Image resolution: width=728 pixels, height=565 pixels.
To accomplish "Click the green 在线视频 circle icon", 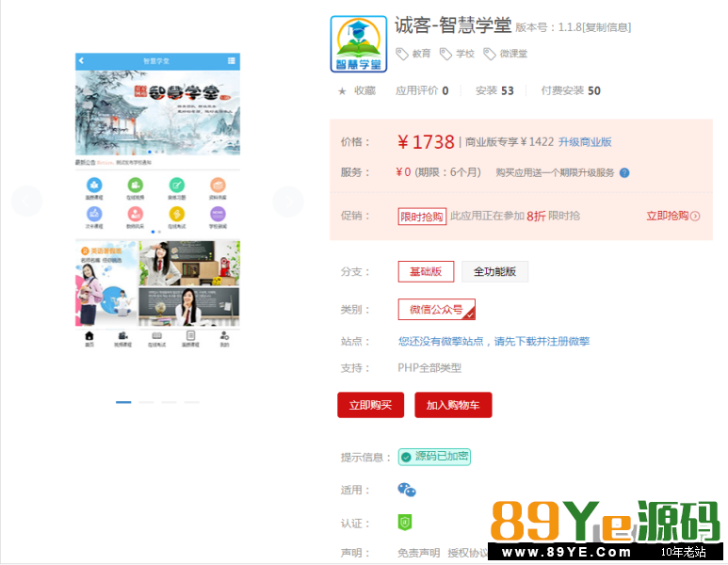I will 136,185.
